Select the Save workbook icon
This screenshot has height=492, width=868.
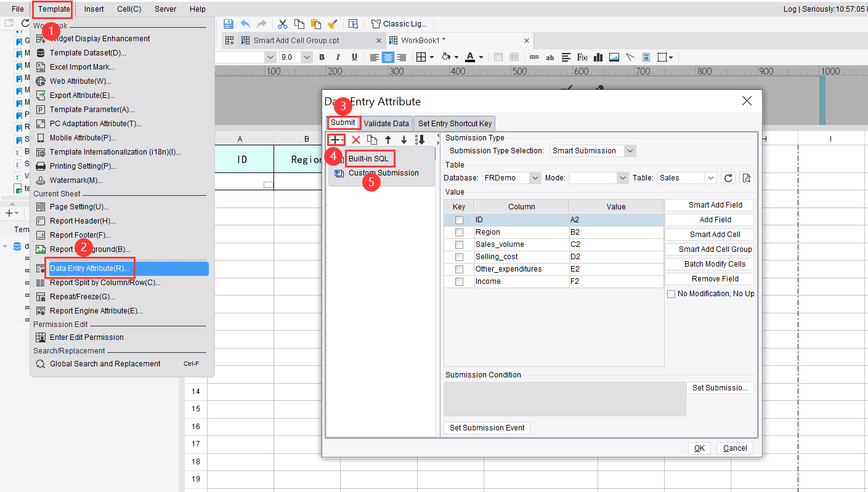pyautogui.click(x=228, y=23)
